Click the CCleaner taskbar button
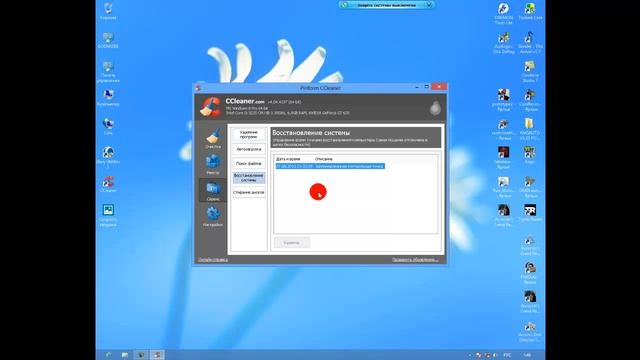 157,355
